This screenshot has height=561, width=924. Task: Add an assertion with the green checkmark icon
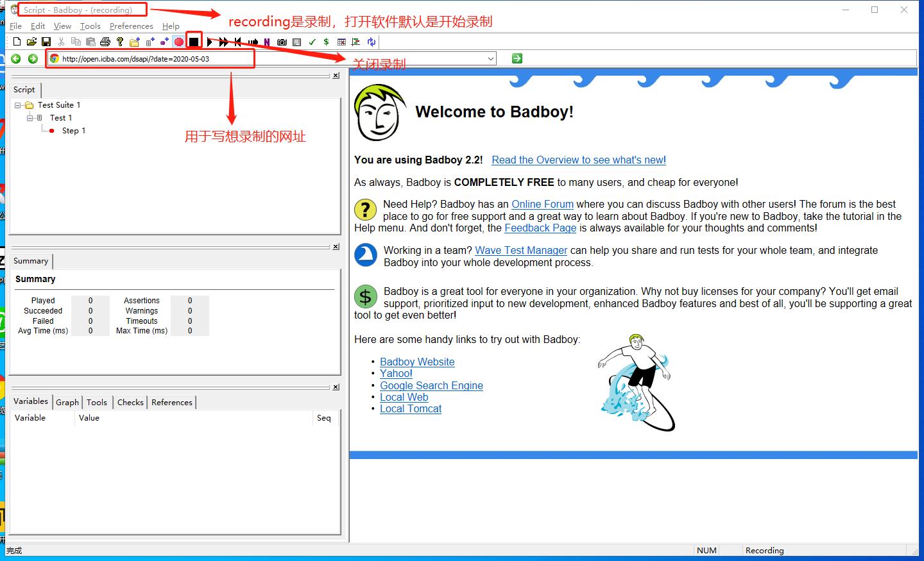[312, 42]
